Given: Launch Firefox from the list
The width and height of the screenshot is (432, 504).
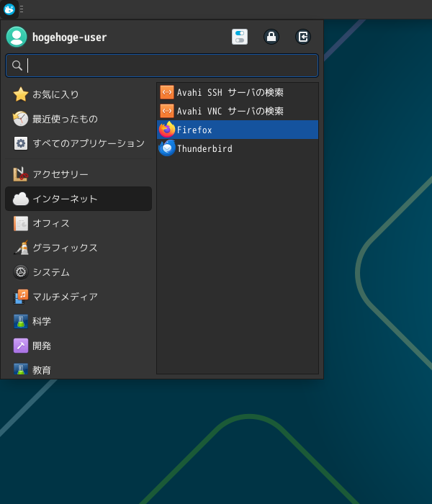Looking at the screenshot, I should point(238,130).
